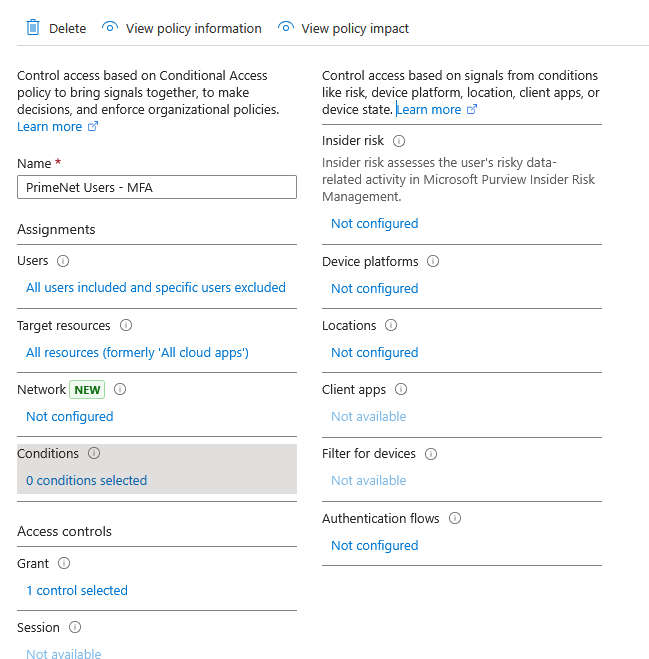
Task: Configure Insider risk via Not configured link
Action: click(x=374, y=224)
